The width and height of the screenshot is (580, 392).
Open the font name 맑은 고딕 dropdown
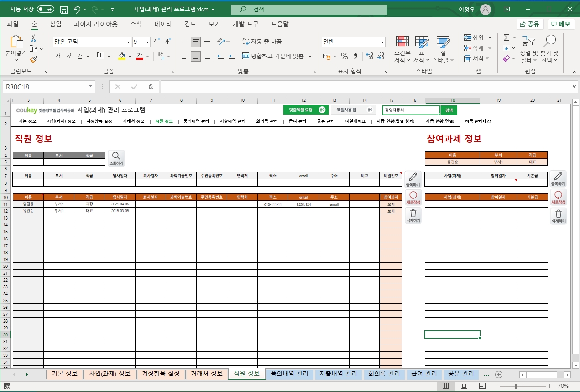point(127,42)
